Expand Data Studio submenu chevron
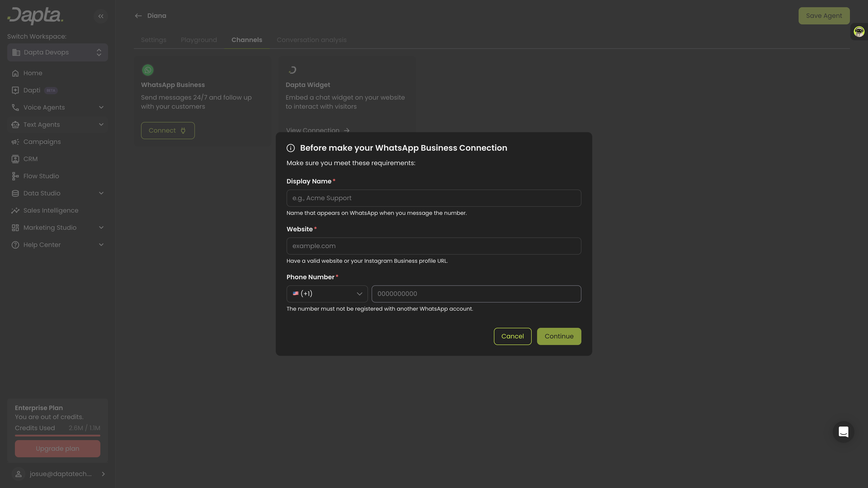This screenshot has width=868, height=488. pos(101,193)
